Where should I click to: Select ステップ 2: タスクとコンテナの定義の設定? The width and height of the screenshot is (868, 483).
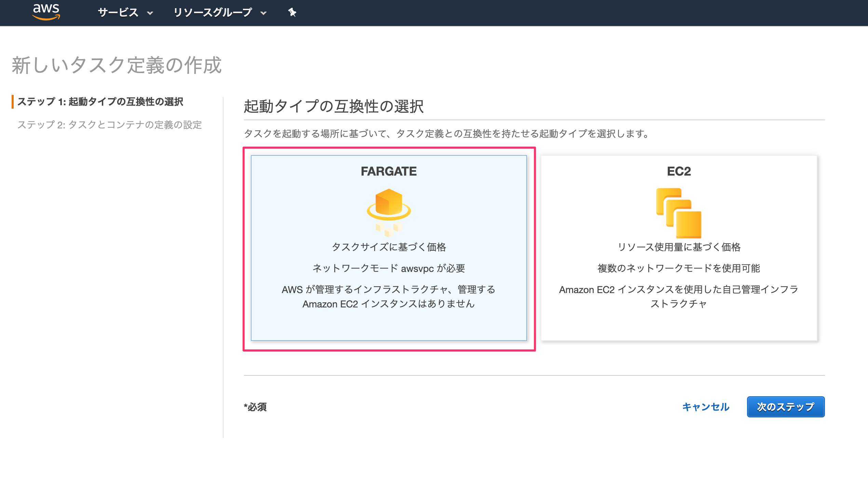(x=109, y=125)
